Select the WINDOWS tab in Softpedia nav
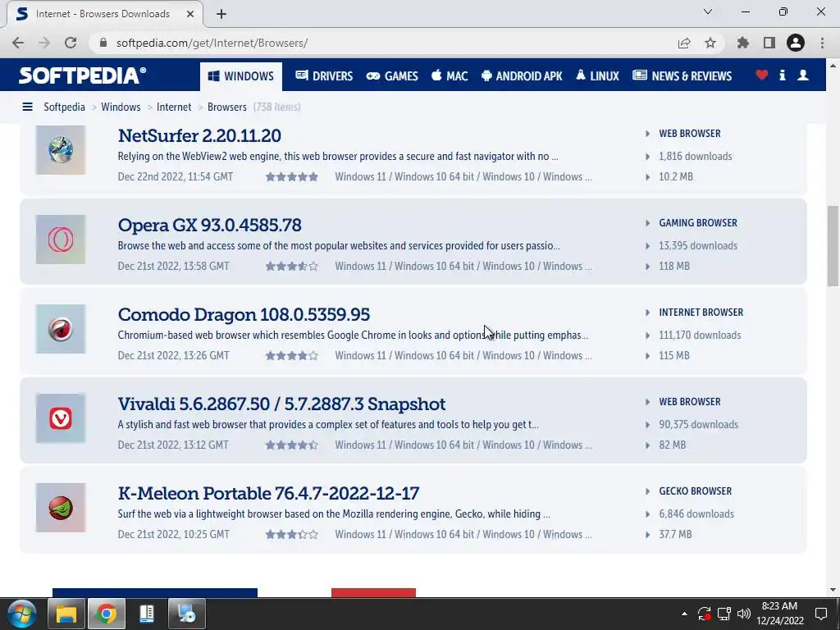 tap(241, 76)
